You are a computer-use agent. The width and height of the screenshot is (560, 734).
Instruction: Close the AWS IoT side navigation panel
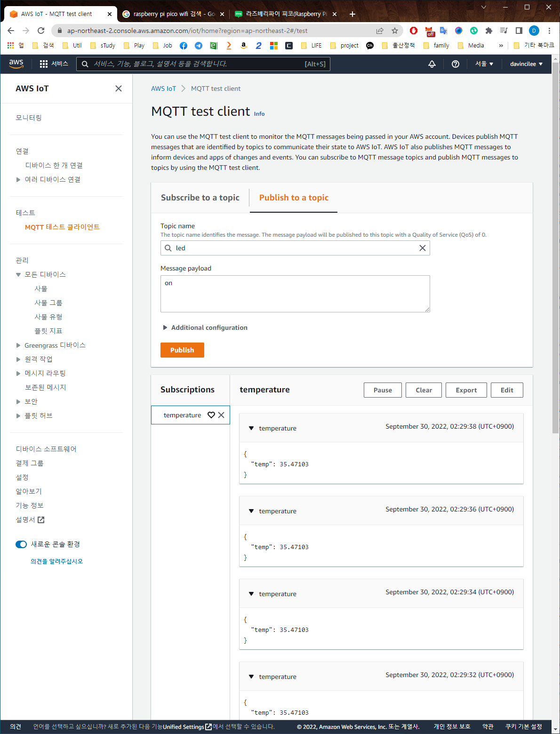[119, 88]
